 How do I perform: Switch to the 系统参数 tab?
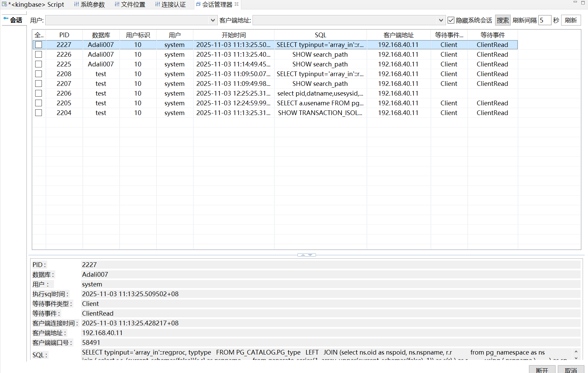click(x=89, y=4)
